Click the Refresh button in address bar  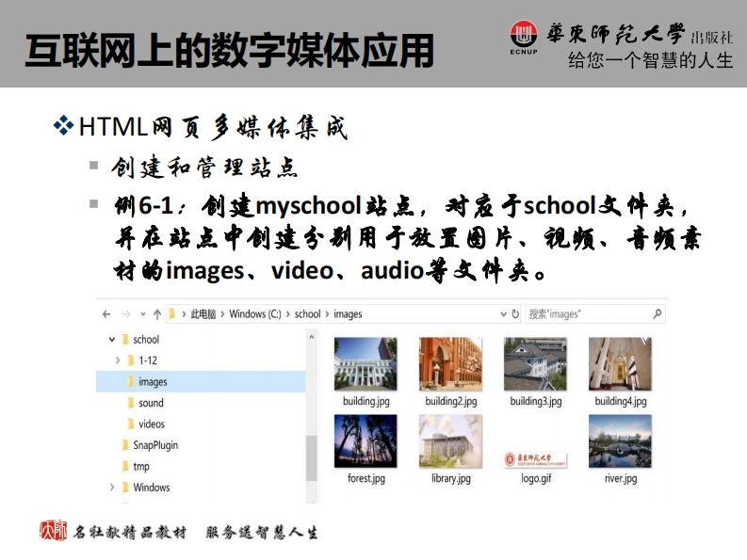point(514,314)
